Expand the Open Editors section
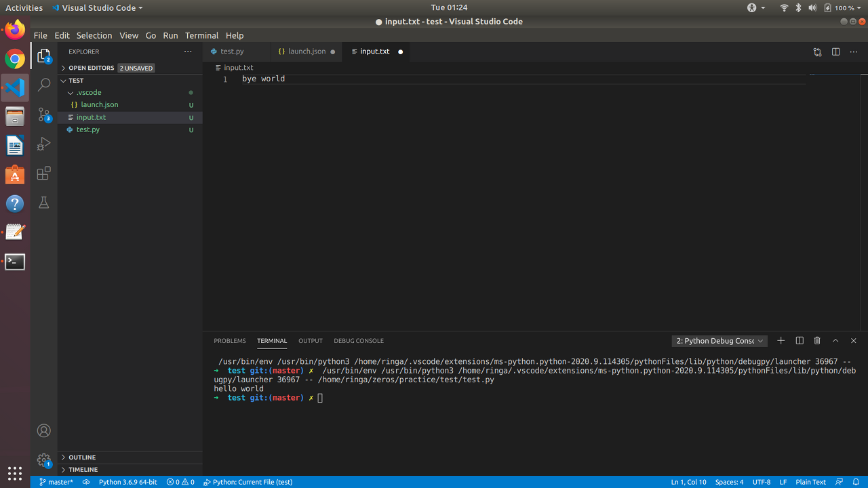868x488 pixels. pyautogui.click(x=130, y=68)
